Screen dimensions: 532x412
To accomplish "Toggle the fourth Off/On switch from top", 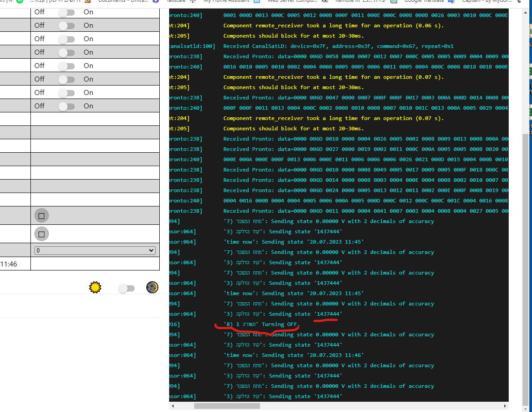I will (x=66, y=52).
